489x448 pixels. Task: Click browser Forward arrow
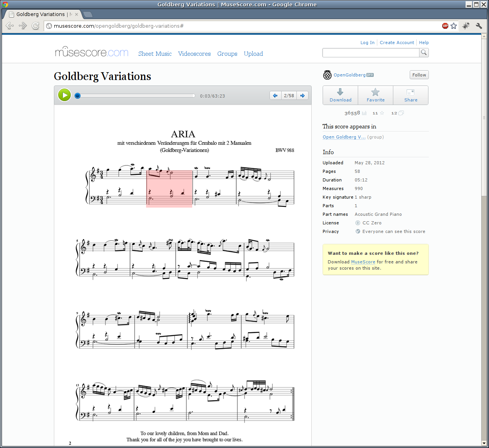[23, 26]
